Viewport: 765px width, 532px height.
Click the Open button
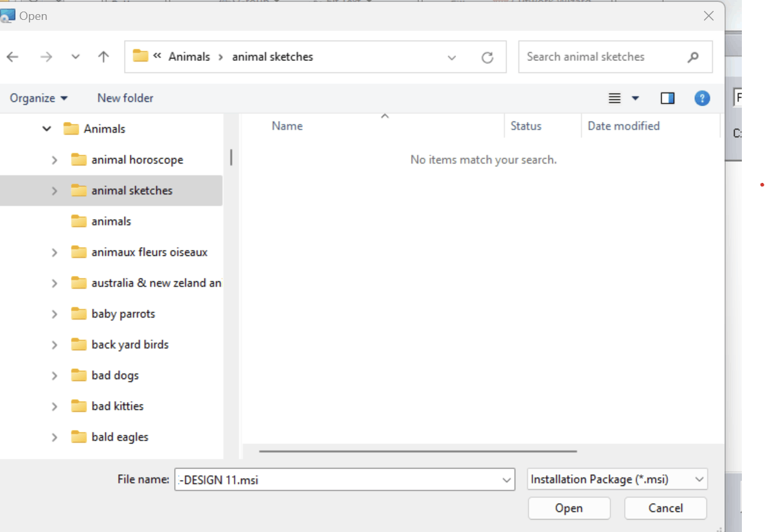569,508
